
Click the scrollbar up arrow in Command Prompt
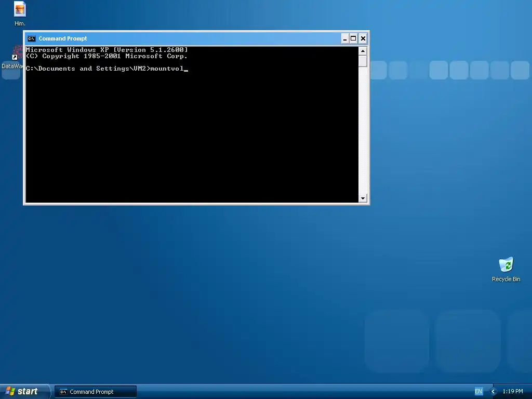click(x=363, y=51)
